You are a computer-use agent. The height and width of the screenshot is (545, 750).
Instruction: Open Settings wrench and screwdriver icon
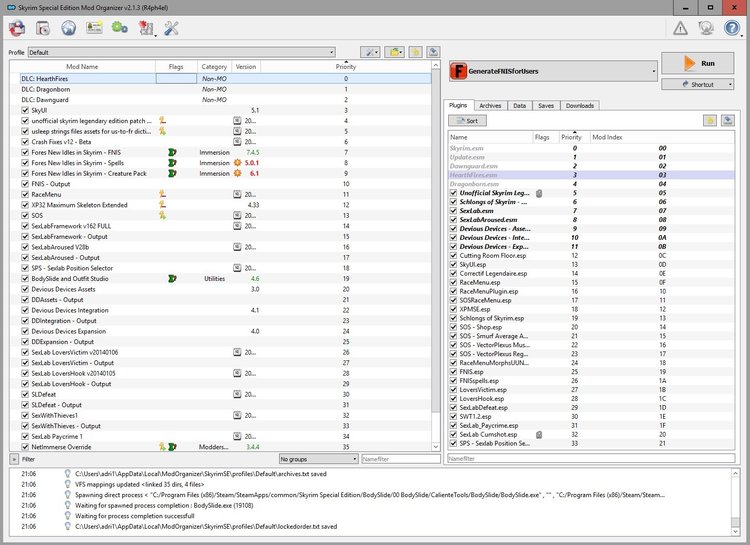[x=171, y=28]
